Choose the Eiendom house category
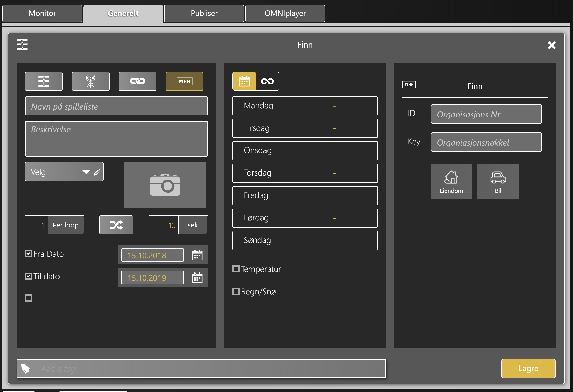The width and height of the screenshot is (573, 392). [x=451, y=181]
